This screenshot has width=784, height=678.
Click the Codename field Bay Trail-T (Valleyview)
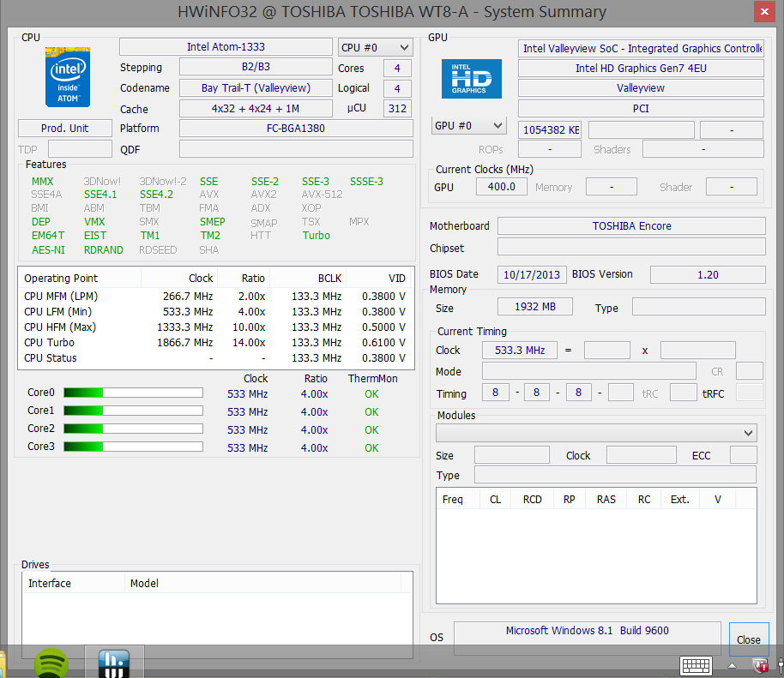point(256,88)
